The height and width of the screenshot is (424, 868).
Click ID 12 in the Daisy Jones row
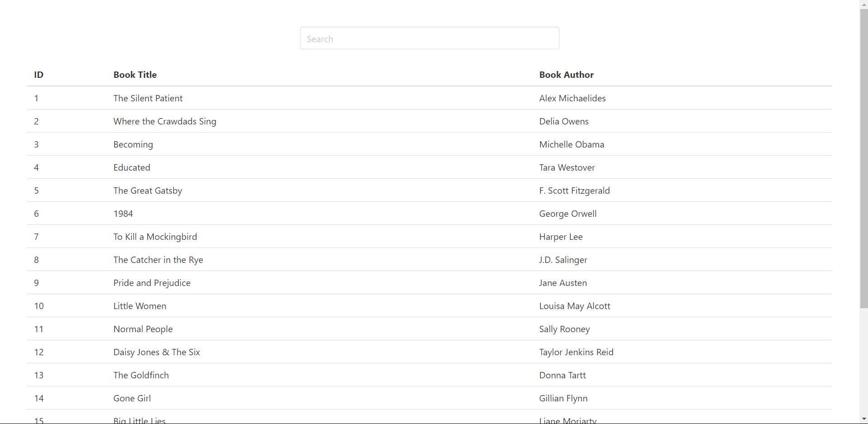point(39,352)
